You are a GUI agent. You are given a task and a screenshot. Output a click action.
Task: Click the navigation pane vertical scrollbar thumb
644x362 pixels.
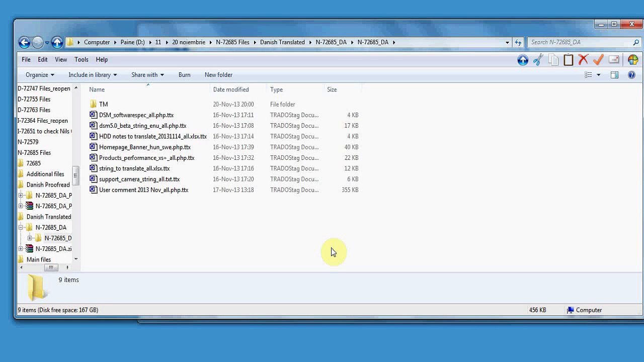(76, 175)
